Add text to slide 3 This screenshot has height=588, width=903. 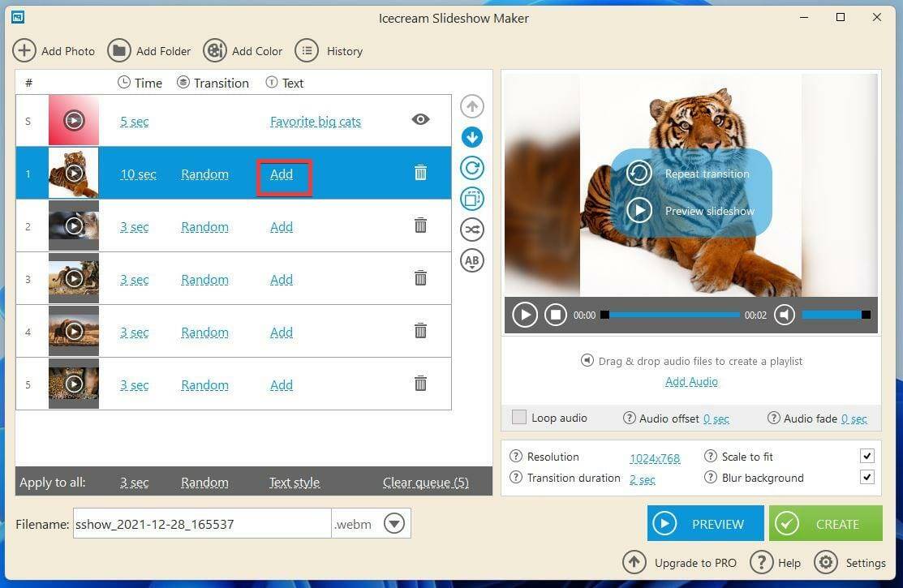point(282,279)
